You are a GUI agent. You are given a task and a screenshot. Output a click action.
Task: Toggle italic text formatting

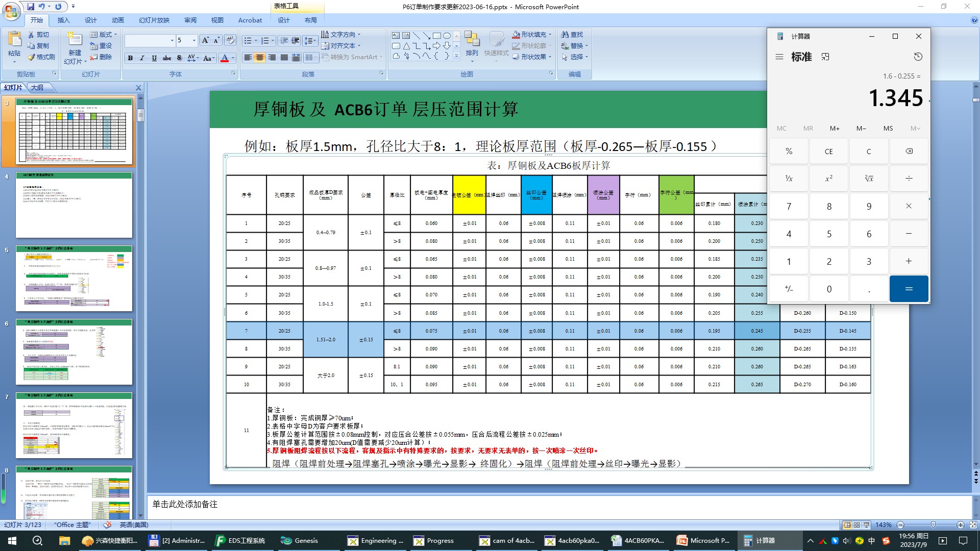[x=142, y=58]
